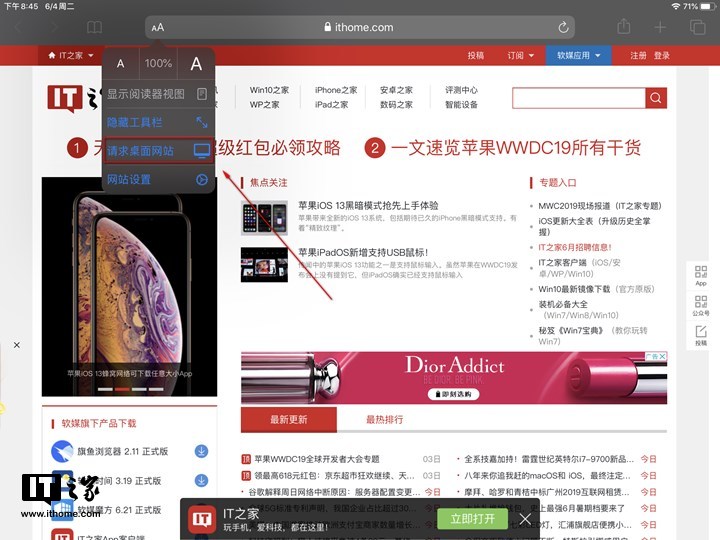The width and height of the screenshot is (720, 540).
Task: Click the 登录 link
Action: pos(662,56)
